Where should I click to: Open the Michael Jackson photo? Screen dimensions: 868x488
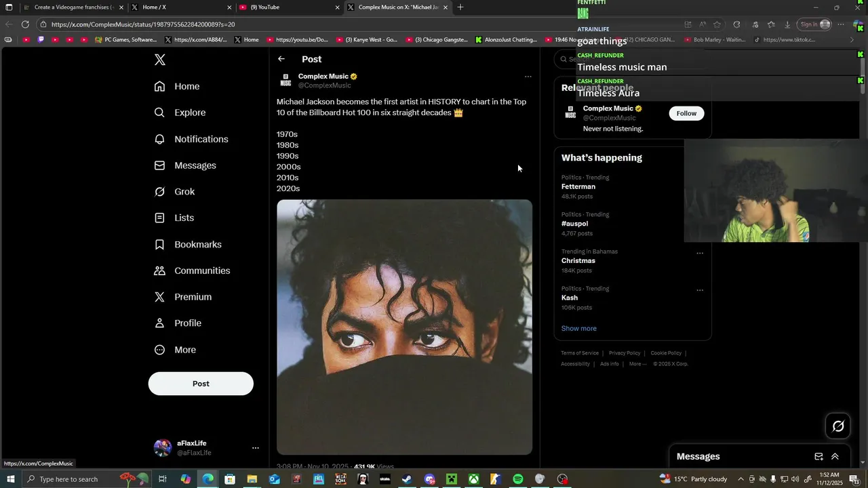(404, 327)
